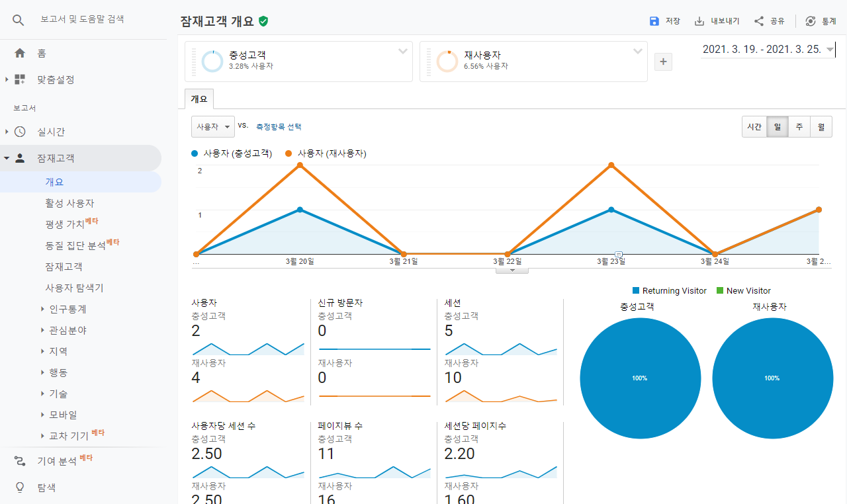
Task: Click the 충성고객 pie chart
Action: tap(640, 378)
